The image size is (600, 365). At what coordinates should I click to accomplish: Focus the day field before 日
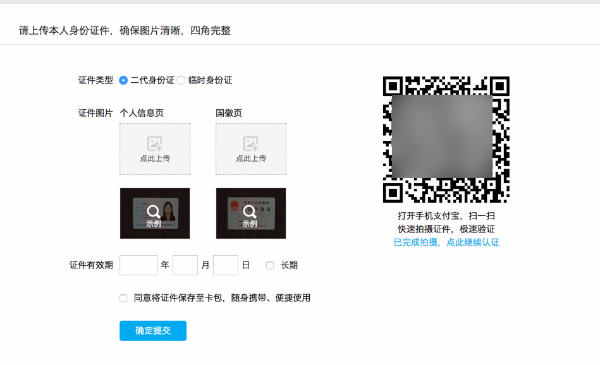click(x=226, y=265)
